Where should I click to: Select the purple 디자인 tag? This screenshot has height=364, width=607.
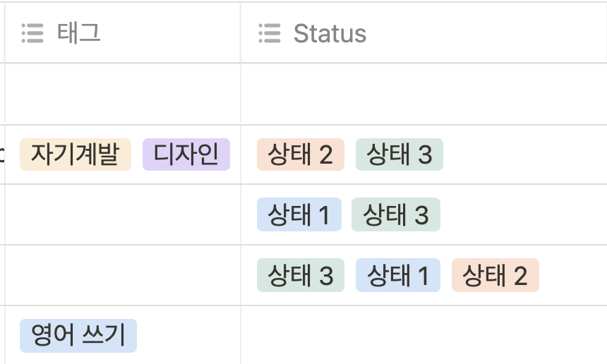pyautogui.click(x=186, y=154)
